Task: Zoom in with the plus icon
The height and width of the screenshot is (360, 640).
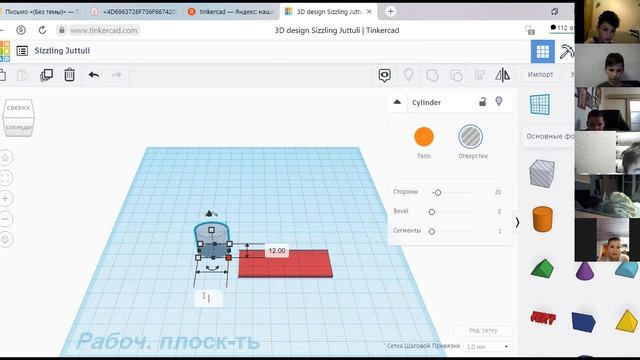Action: point(5,198)
